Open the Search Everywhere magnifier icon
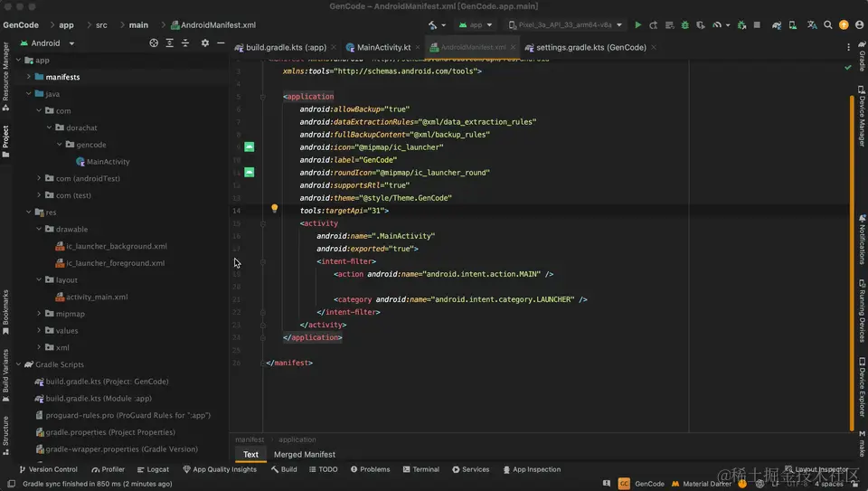The width and height of the screenshot is (868, 491). 828,25
